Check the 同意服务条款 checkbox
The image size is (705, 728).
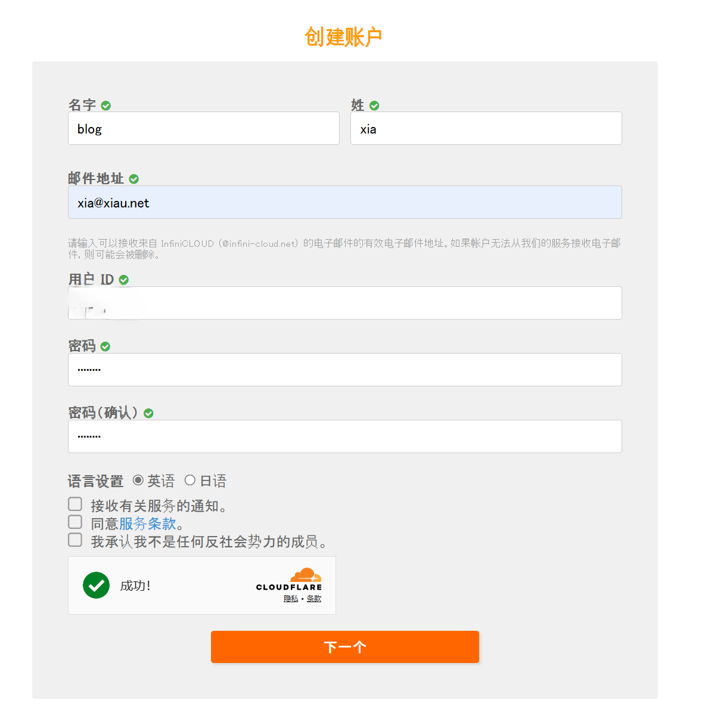75,522
